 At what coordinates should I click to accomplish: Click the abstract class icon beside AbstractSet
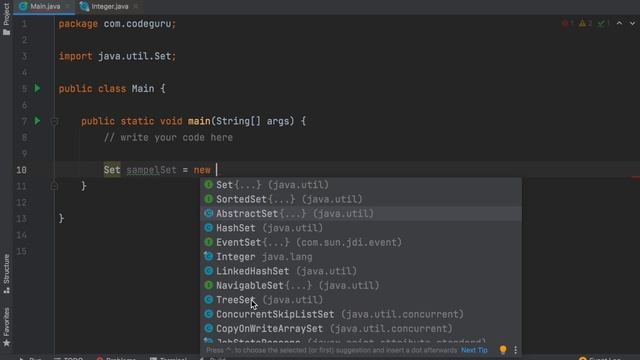[x=209, y=213]
